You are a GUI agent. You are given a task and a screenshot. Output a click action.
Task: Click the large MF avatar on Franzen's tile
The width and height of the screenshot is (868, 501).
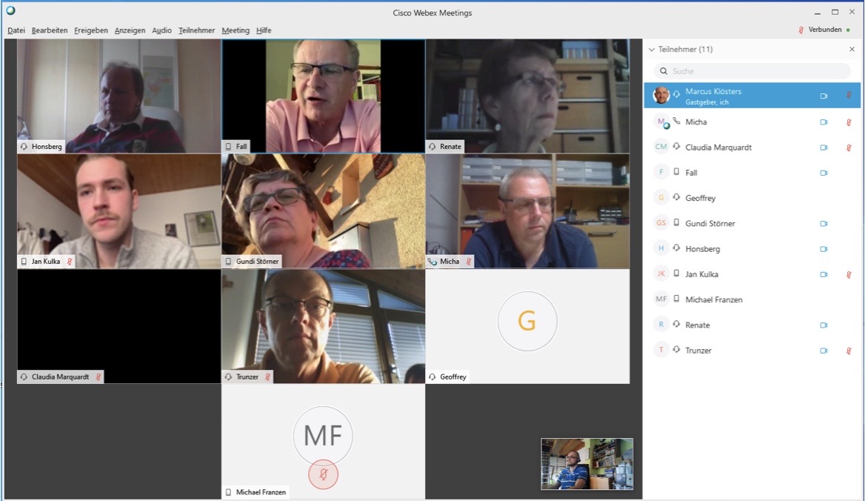[323, 437]
